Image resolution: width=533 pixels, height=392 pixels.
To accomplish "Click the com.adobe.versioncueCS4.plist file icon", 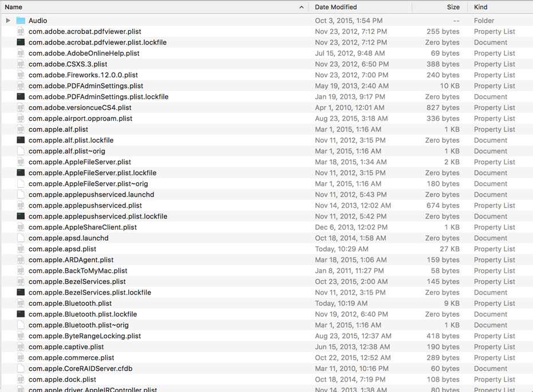I will 21,108.
